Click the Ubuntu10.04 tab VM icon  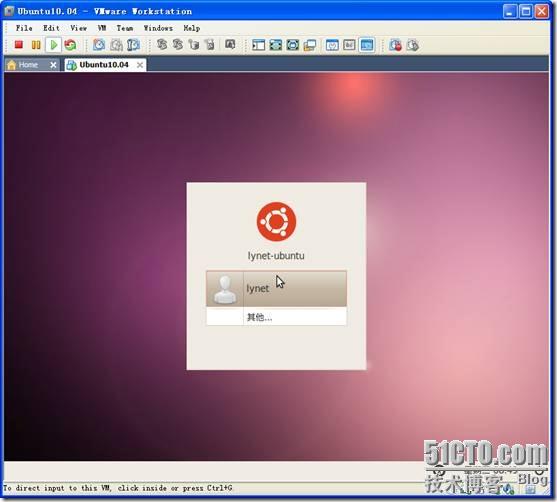(72, 65)
